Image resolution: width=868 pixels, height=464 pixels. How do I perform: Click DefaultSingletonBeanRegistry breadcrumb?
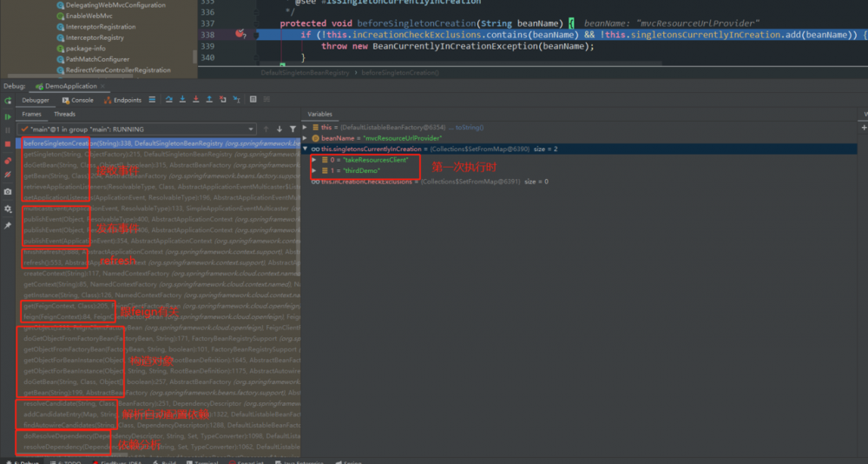click(x=305, y=73)
